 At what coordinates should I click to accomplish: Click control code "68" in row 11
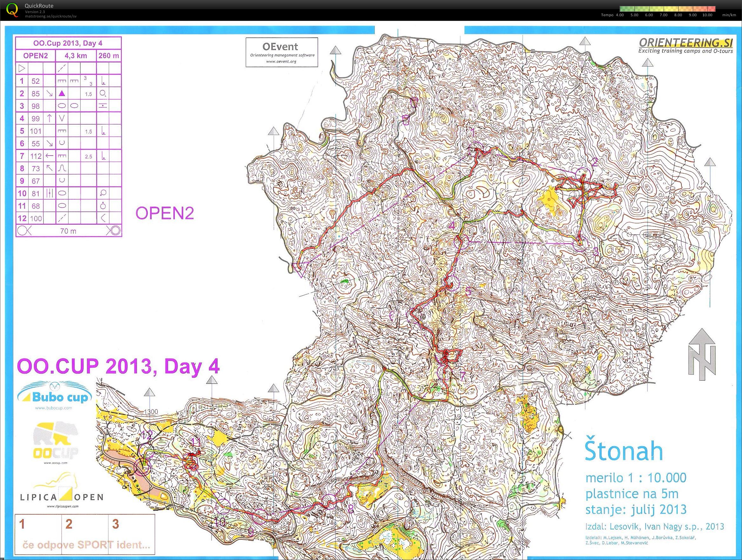coord(36,206)
